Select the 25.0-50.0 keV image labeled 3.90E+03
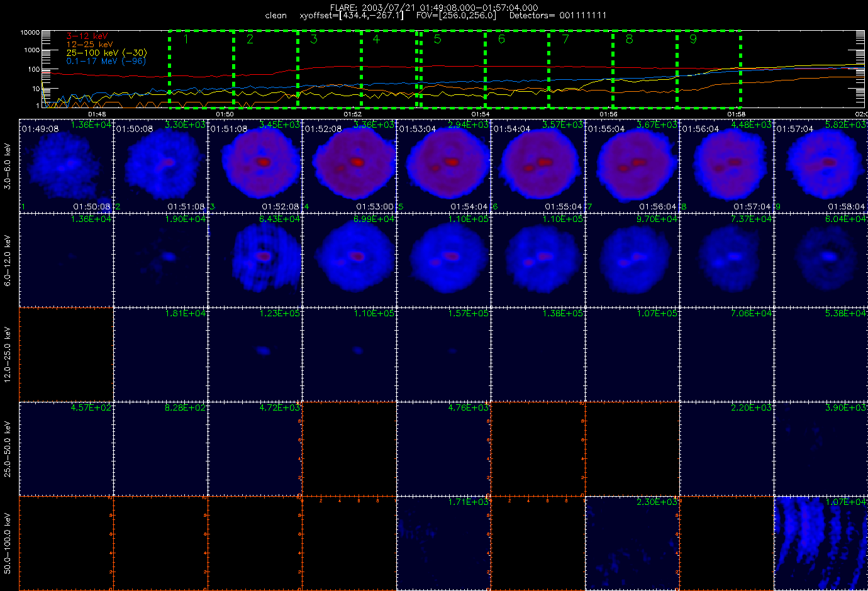 coord(821,449)
